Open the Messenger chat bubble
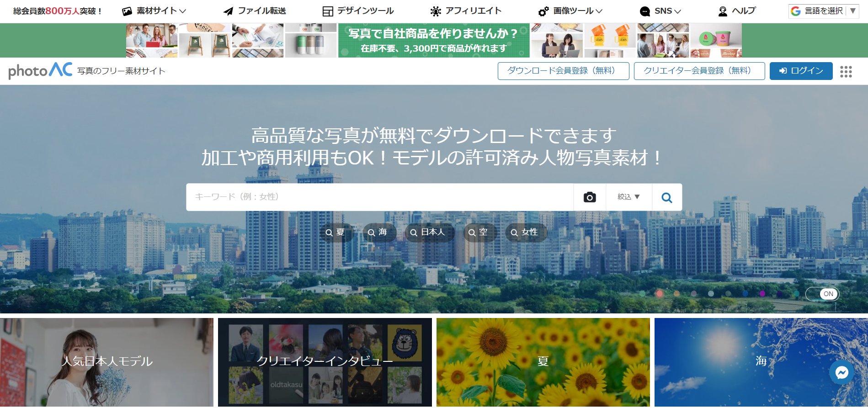868x408 pixels. [x=841, y=373]
